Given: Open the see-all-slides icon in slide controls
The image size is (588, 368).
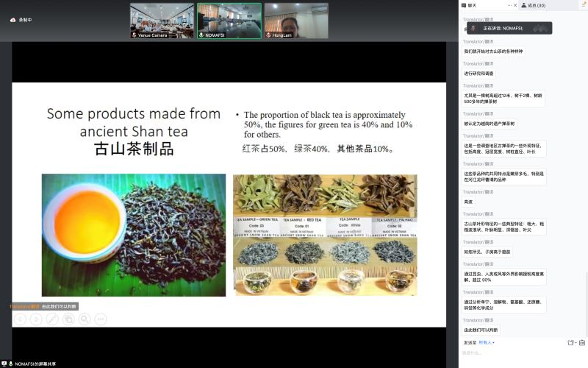Looking at the screenshot, I should (68, 319).
